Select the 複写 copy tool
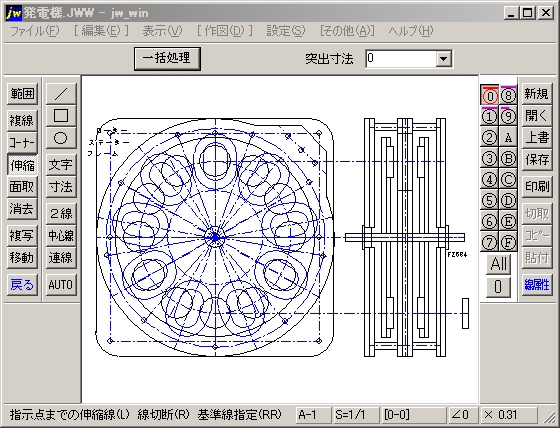Screen dimensions: 560x428 [22, 235]
